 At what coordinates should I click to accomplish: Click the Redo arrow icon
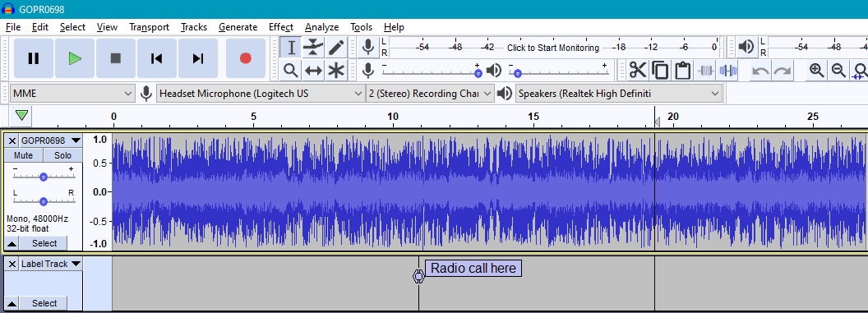pos(783,70)
